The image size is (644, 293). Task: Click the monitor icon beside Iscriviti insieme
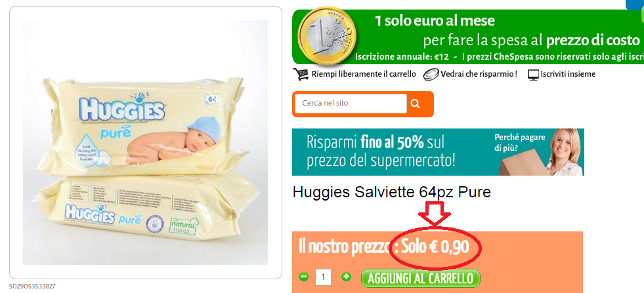(x=533, y=75)
